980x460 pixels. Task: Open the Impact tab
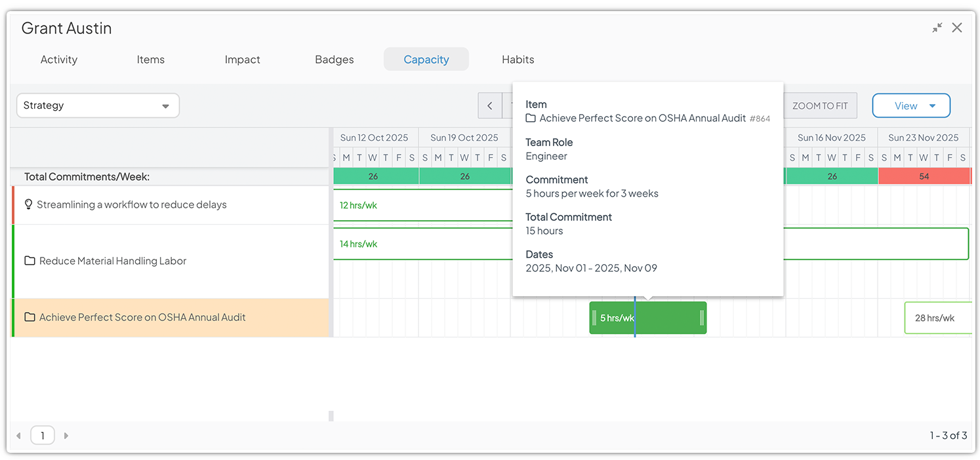[x=242, y=59]
